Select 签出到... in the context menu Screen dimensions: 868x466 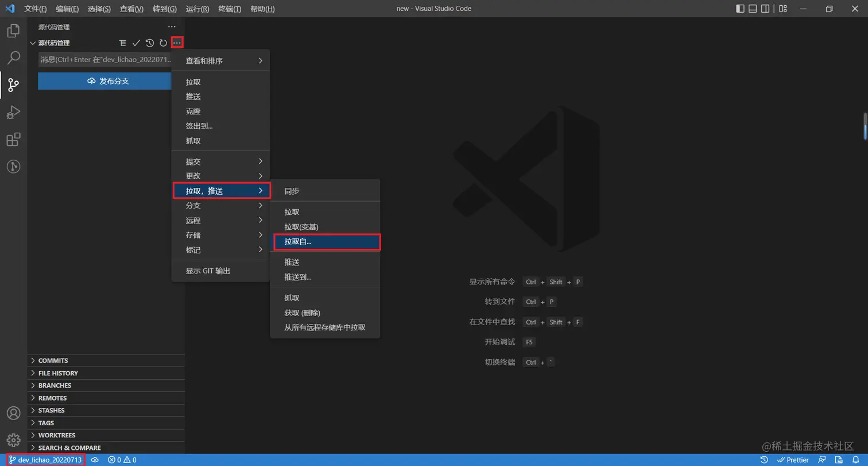pyautogui.click(x=221, y=126)
